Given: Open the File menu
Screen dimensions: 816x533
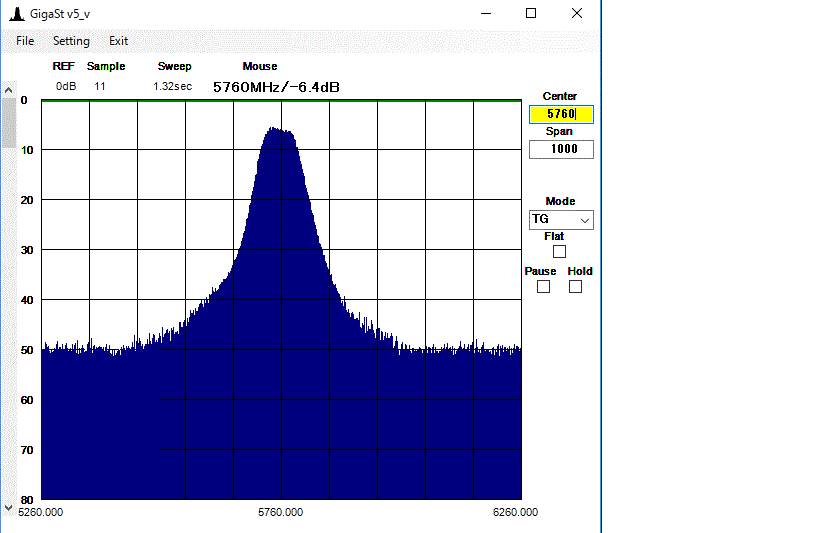Looking at the screenshot, I should [25, 41].
